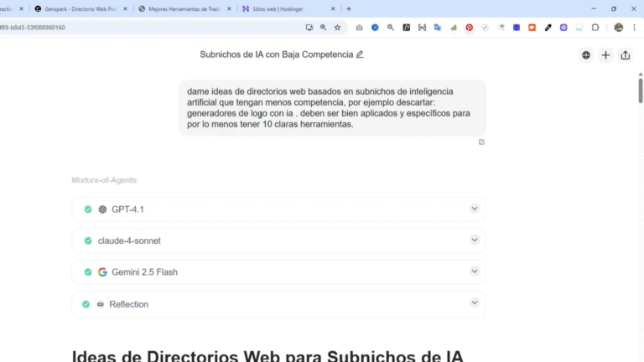Expand the Reflection response panel
Viewport: 644px width, 362px height.
475,303
